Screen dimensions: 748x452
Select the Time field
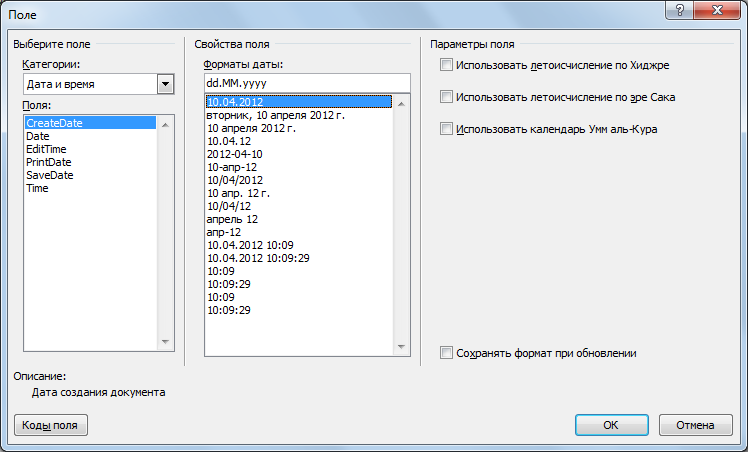pos(90,188)
